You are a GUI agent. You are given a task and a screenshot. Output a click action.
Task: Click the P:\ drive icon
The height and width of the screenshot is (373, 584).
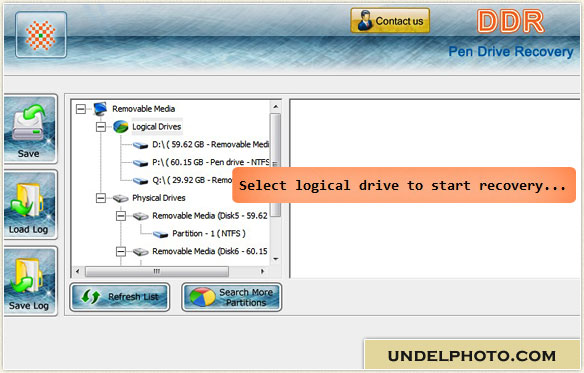140,163
